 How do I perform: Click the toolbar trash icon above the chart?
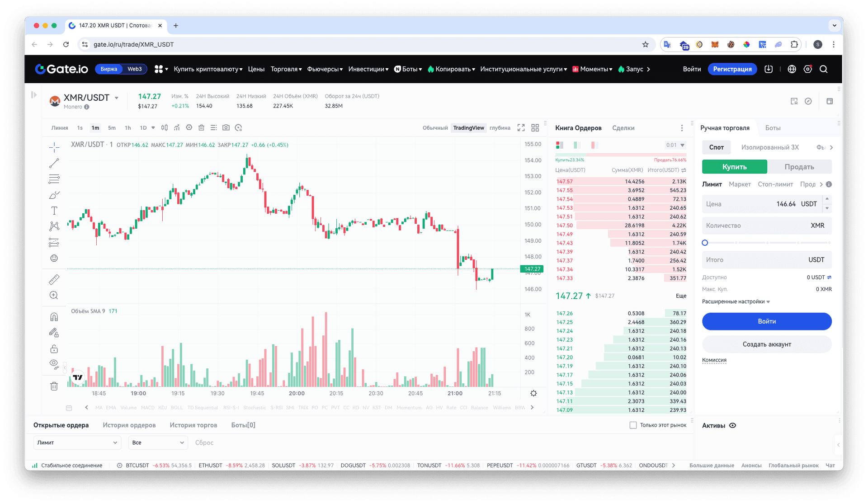point(202,128)
